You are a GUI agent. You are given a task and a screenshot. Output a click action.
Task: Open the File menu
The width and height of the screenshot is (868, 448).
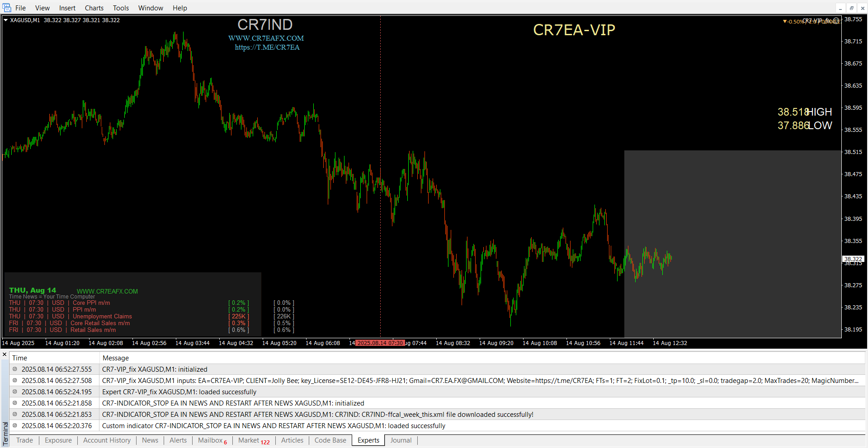[20, 8]
